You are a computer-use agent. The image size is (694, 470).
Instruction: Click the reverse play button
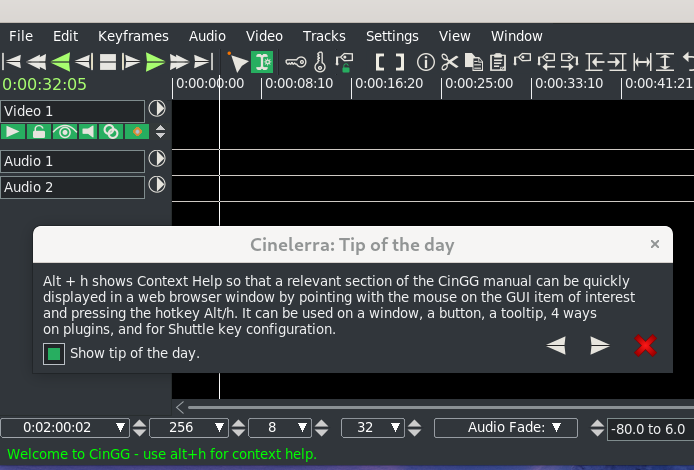[60, 62]
